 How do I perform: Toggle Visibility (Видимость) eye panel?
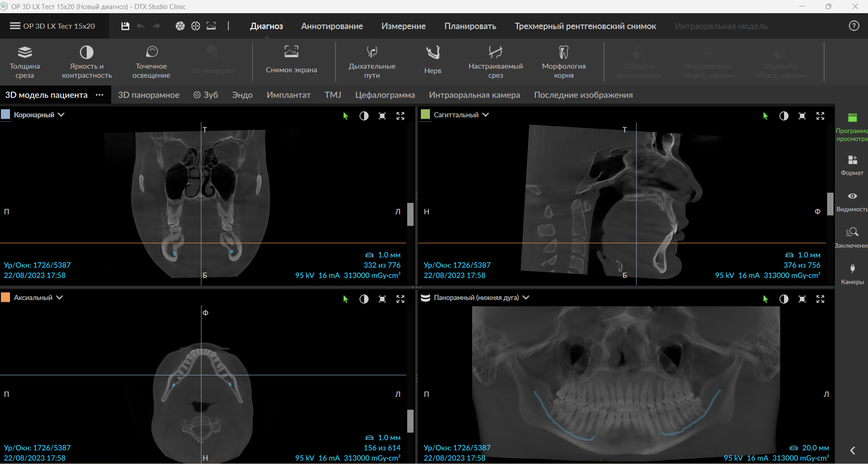pyautogui.click(x=852, y=201)
